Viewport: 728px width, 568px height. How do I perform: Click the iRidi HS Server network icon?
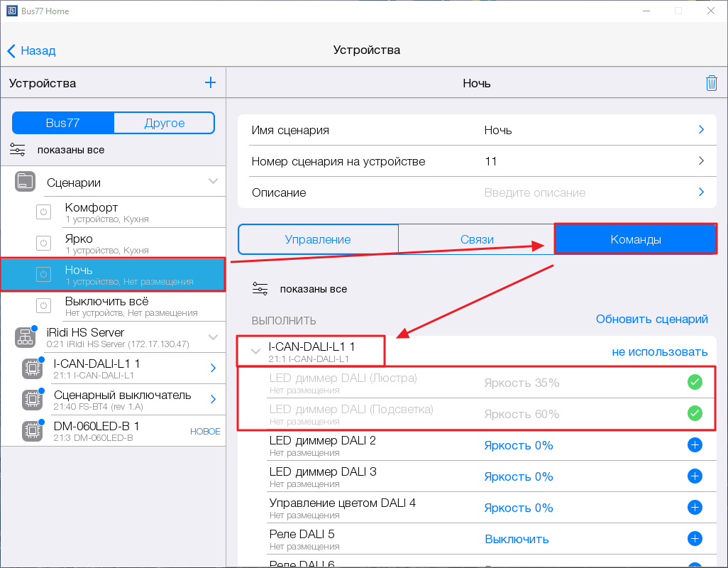pyautogui.click(x=26, y=337)
